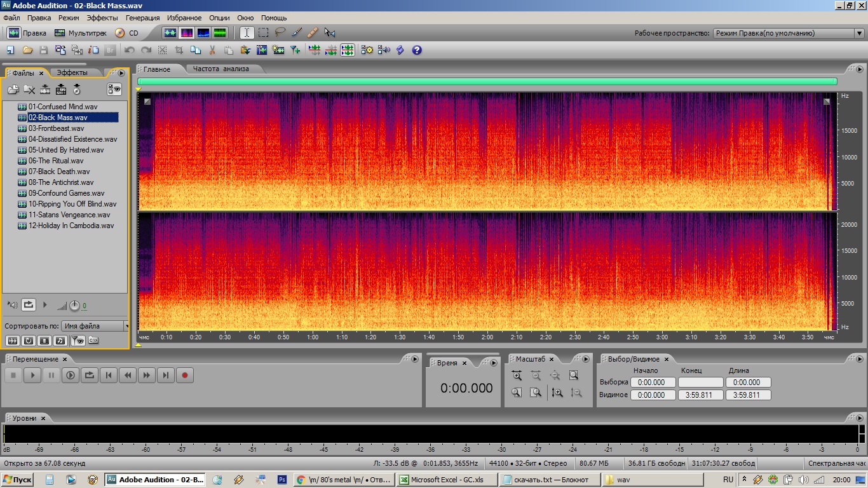Open the CD view
This screenshot has height=488, width=868.
126,33
